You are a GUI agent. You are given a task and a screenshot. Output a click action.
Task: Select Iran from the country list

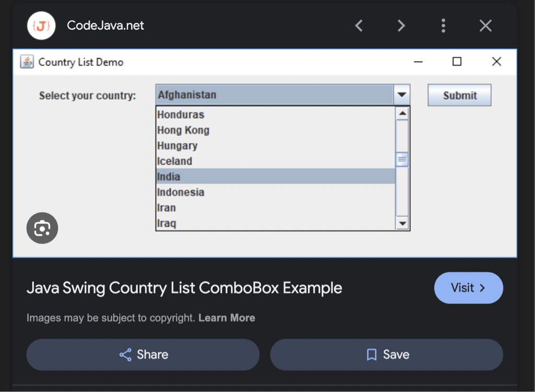[x=276, y=207]
